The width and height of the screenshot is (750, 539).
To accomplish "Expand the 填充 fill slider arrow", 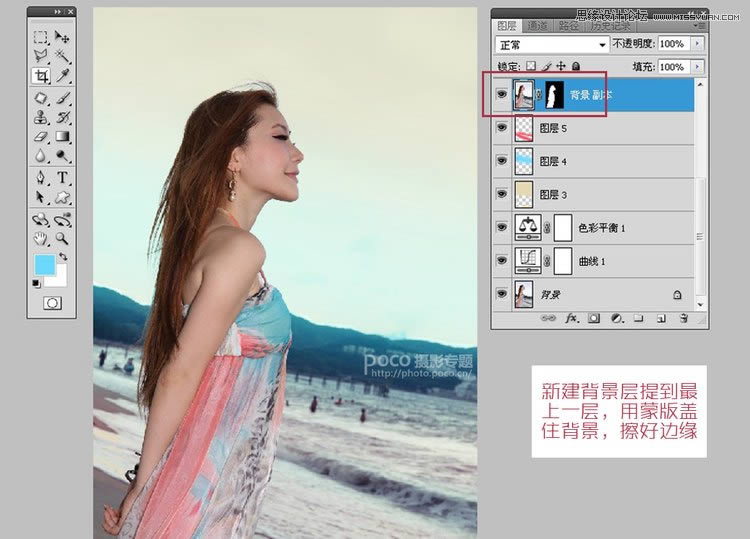I will pyautogui.click(x=696, y=67).
